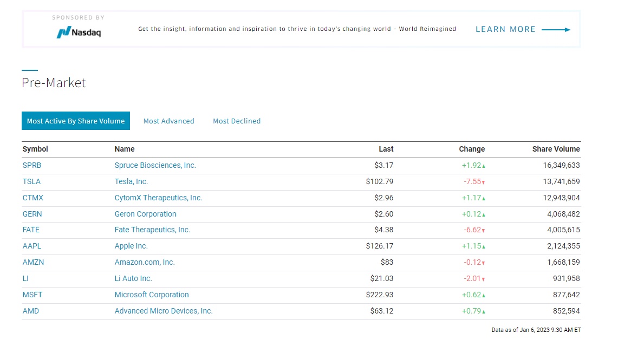Click Fate Therapeutics, Inc. link
The image size is (644, 346).
[152, 230]
